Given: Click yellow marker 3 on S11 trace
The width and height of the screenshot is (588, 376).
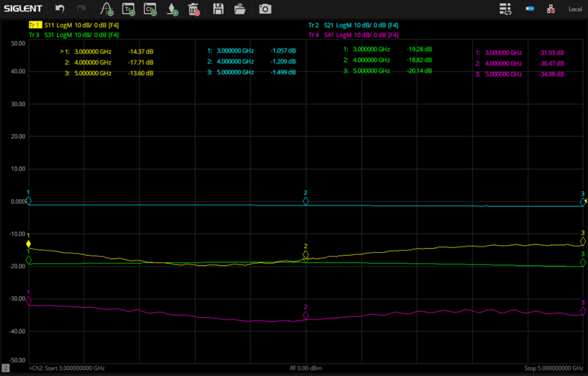Looking at the screenshot, I should [583, 241].
